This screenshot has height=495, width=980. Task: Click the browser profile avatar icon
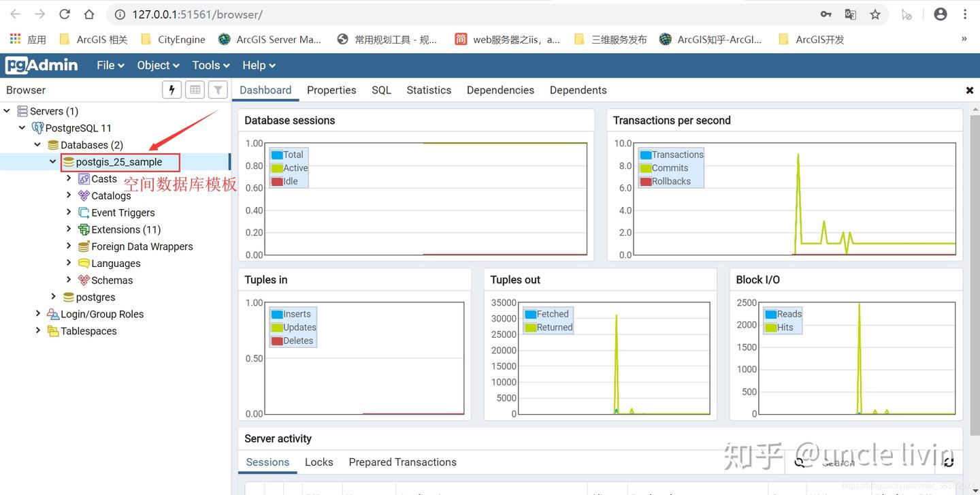click(941, 14)
